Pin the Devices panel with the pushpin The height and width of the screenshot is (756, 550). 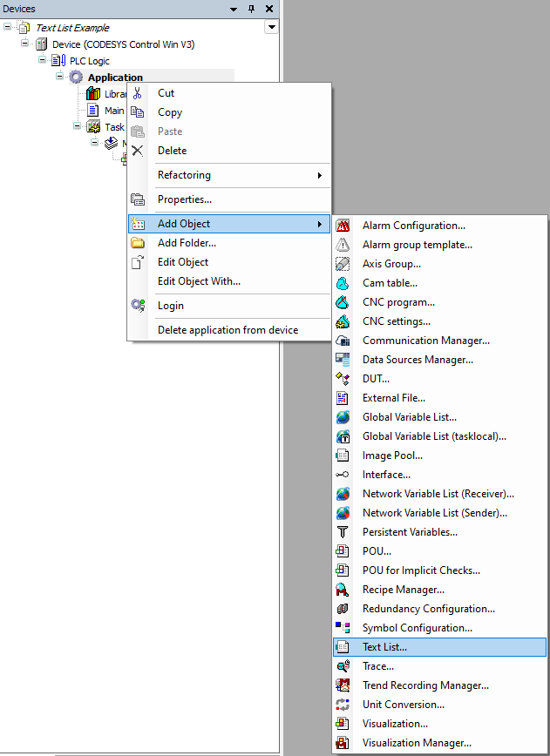[x=251, y=9]
